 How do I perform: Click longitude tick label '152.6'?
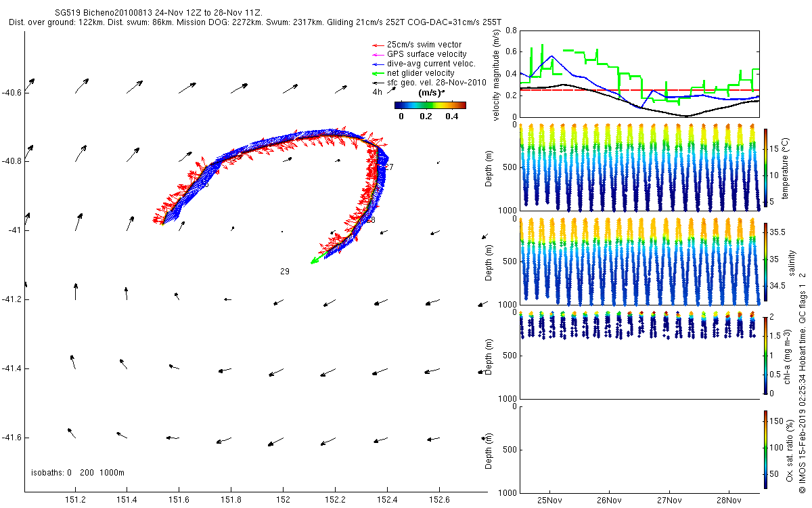coord(439,501)
